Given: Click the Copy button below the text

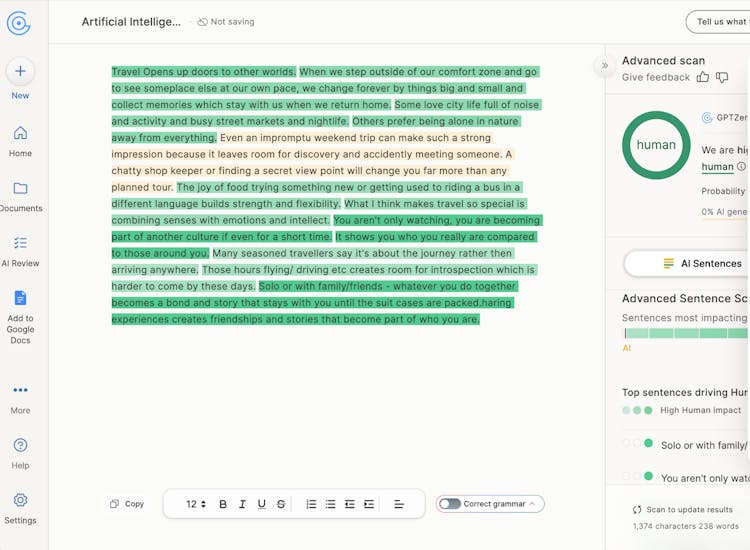Looking at the screenshot, I should tap(127, 504).
